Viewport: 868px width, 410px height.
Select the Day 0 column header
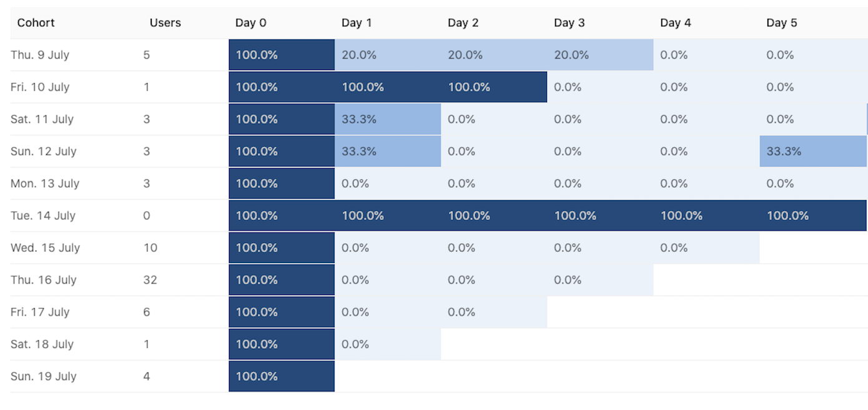point(251,23)
